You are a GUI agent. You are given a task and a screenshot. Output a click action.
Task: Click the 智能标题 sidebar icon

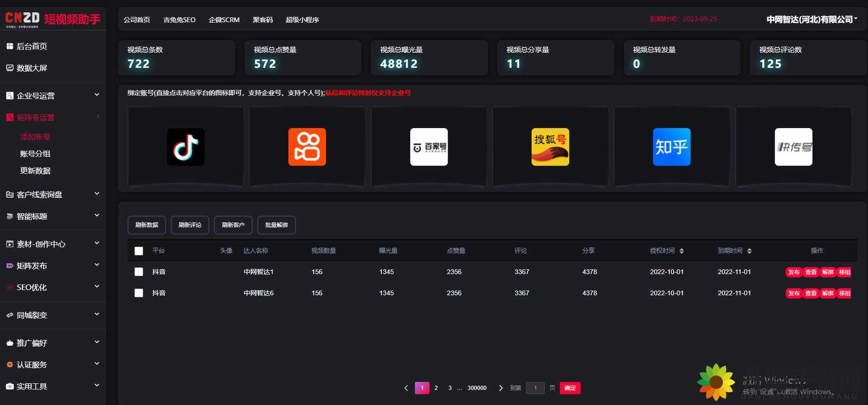click(10, 216)
